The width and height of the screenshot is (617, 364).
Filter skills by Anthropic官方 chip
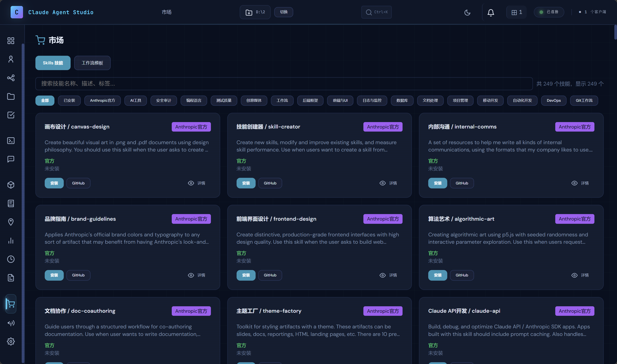click(x=103, y=101)
